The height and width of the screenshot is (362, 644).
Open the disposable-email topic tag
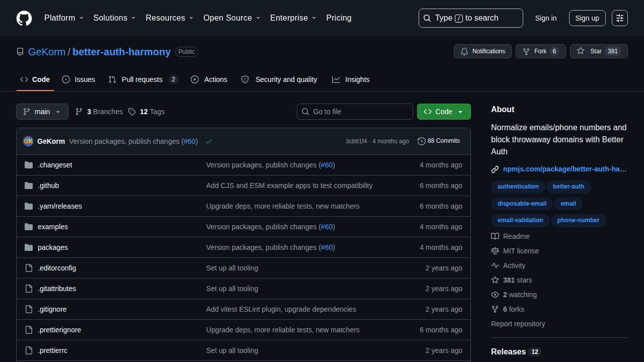(522, 204)
